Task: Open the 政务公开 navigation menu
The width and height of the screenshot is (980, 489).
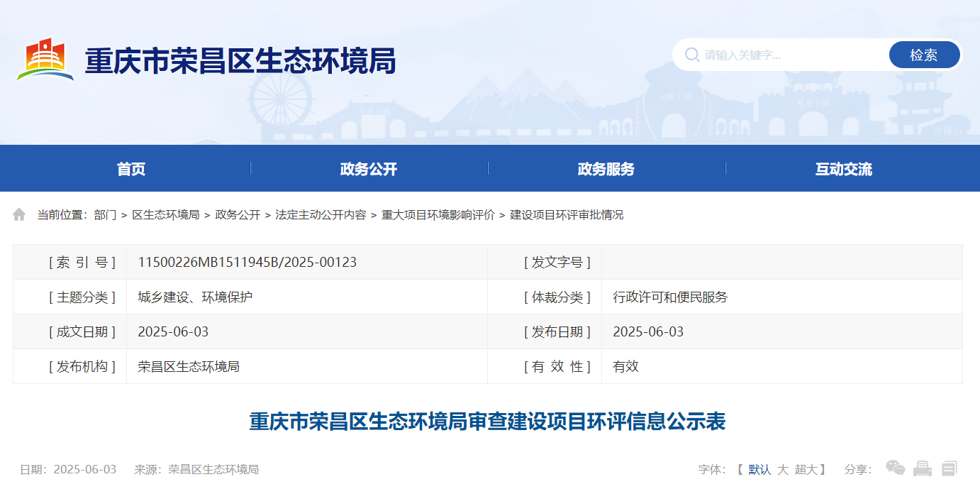Action: point(369,169)
